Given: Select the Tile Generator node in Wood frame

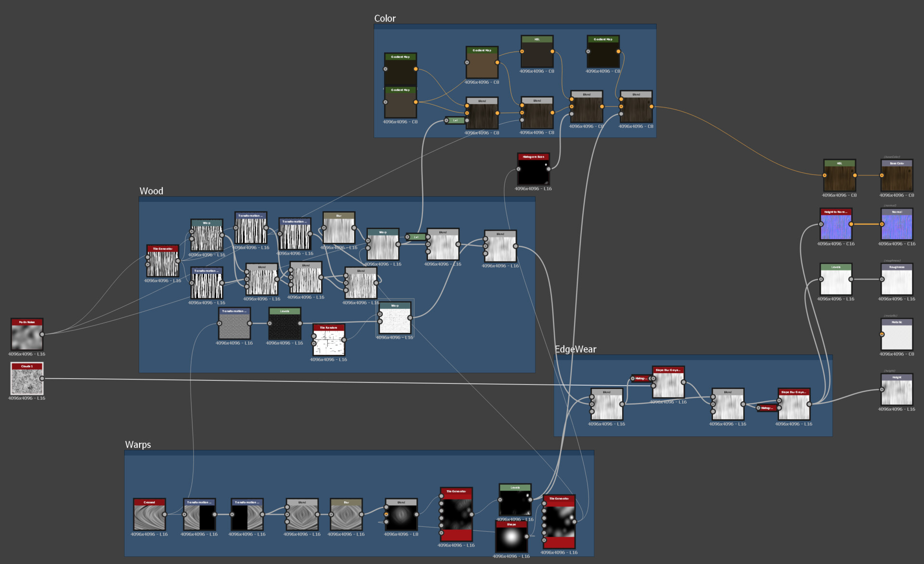Looking at the screenshot, I should point(163,261).
